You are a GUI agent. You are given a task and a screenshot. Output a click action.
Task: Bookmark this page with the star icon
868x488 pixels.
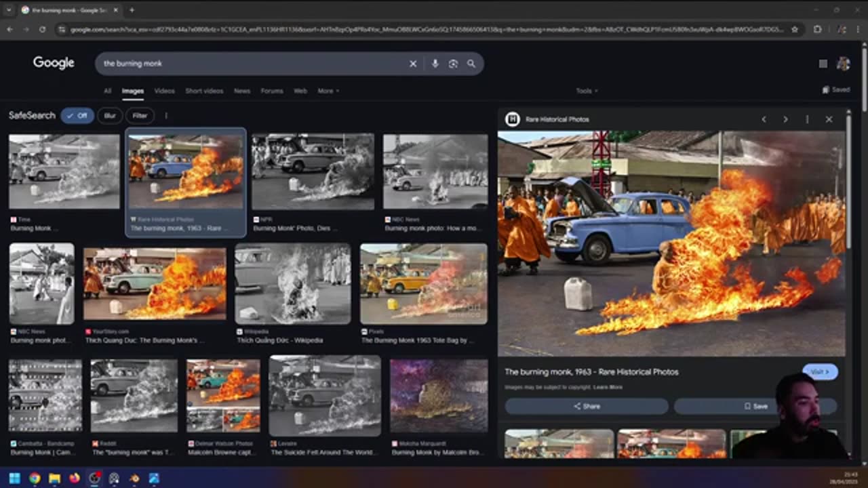coord(795,30)
